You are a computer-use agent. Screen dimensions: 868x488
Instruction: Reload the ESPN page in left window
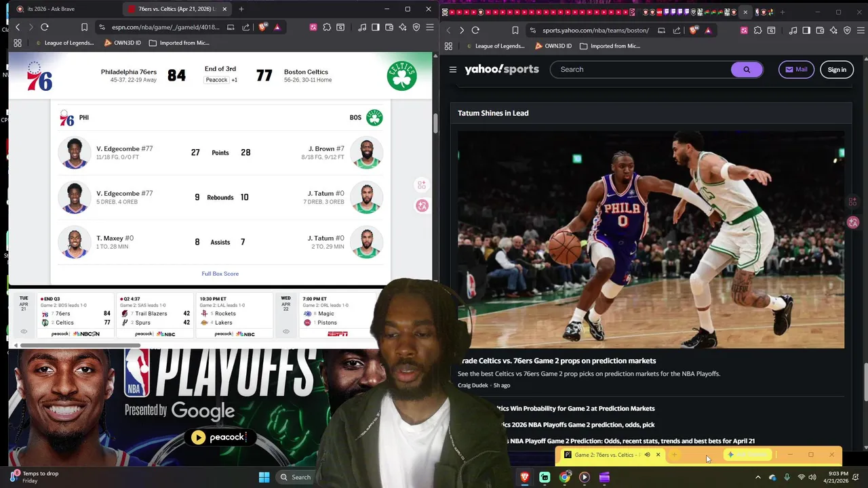point(45,27)
